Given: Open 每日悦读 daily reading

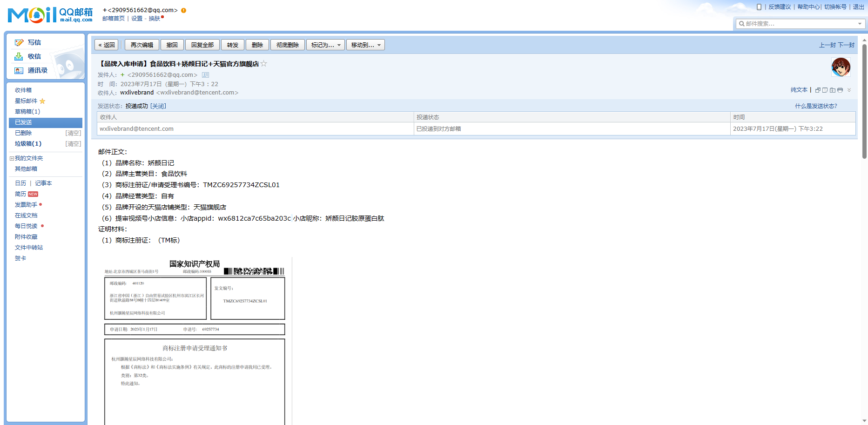Looking at the screenshot, I should 26,226.
